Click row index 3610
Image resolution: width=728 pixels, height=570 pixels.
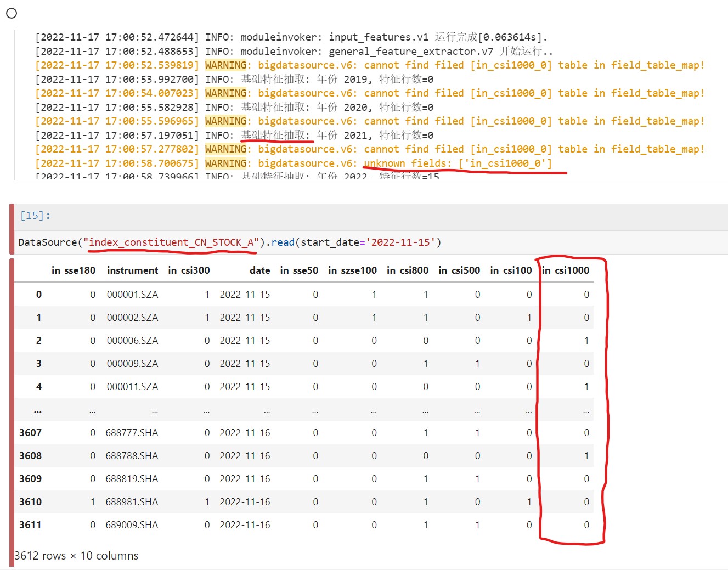[x=30, y=502]
